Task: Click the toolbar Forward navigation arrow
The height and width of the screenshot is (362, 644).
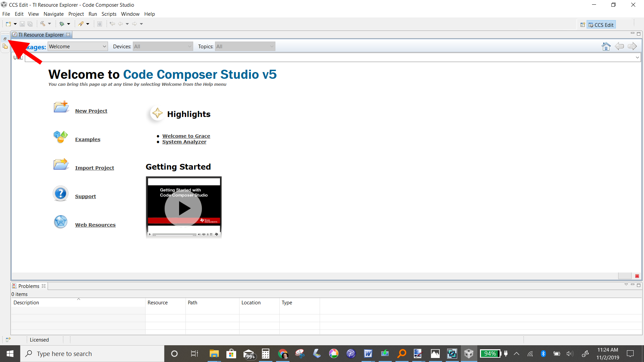Action: pos(135,24)
